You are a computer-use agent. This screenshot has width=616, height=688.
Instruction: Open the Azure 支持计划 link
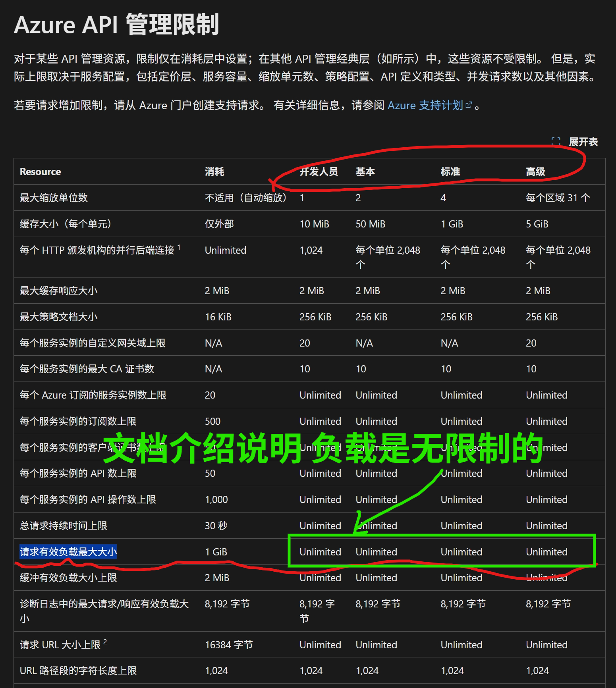click(x=425, y=105)
